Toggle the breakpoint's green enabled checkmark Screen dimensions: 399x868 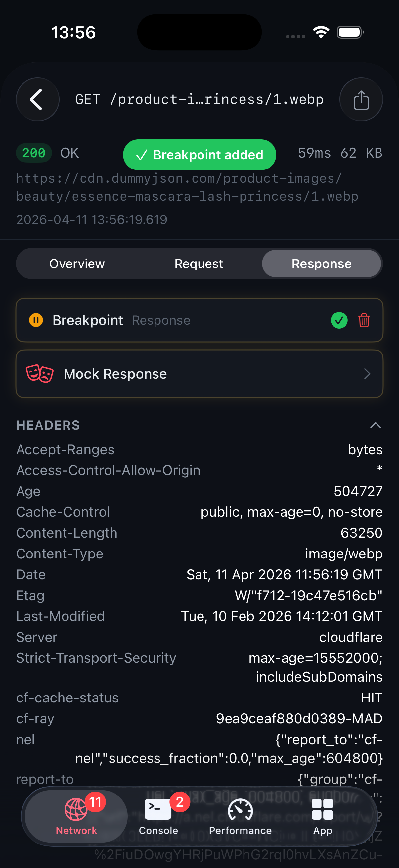click(x=339, y=320)
